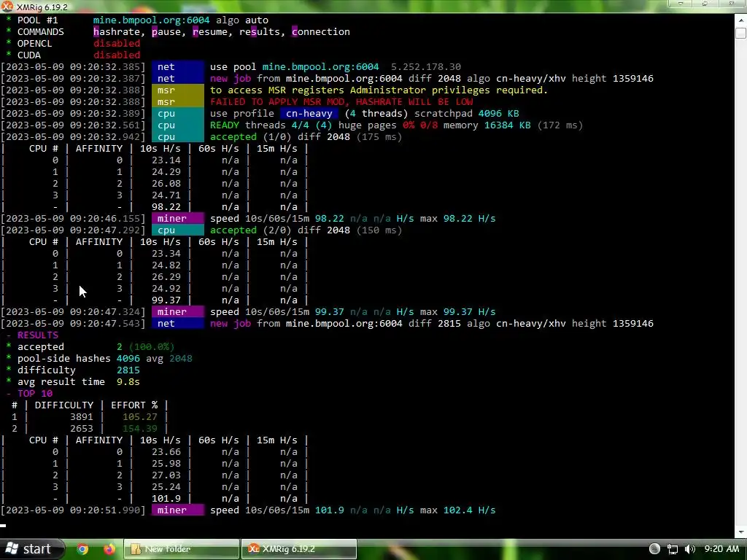This screenshot has height=560, width=747.
Task: Click 'accepted (1/0)' share line
Action: tap(306, 136)
